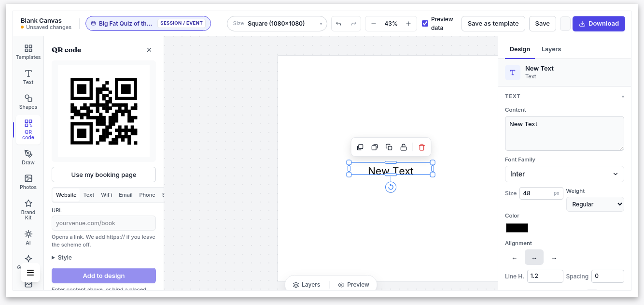Viewport: 644px width, 305px height.
Task: Lock the selected text element
Action: click(x=404, y=147)
